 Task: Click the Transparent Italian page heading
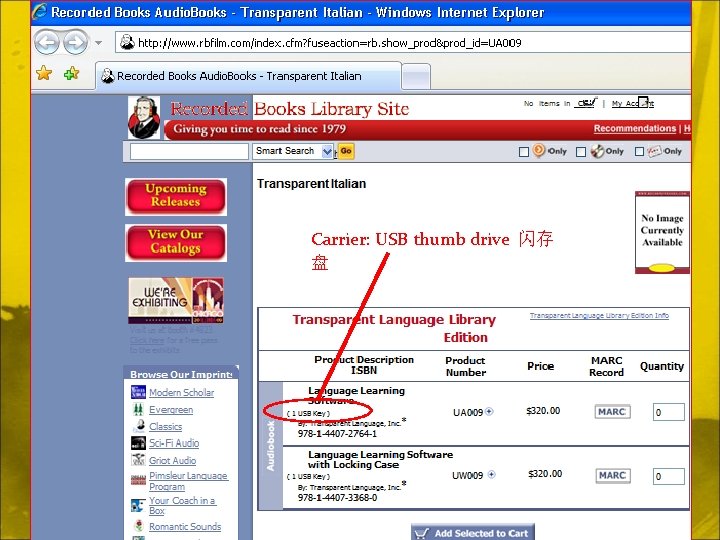click(311, 184)
